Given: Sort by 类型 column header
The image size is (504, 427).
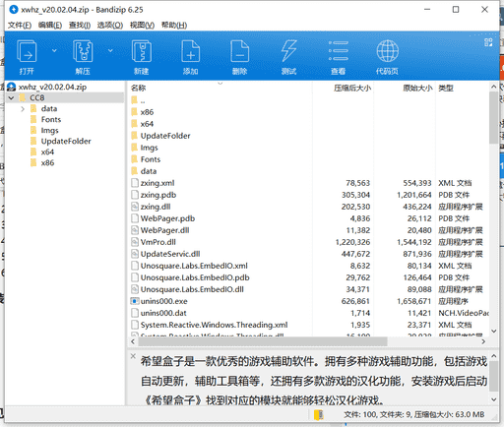Looking at the screenshot, I should pos(446,88).
